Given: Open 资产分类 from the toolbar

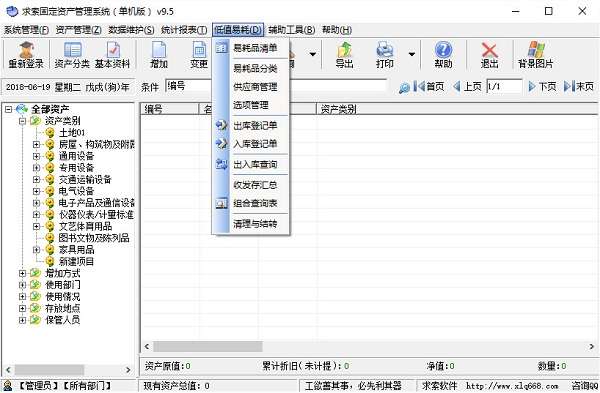Looking at the screenshot, I should click(72, 55).
